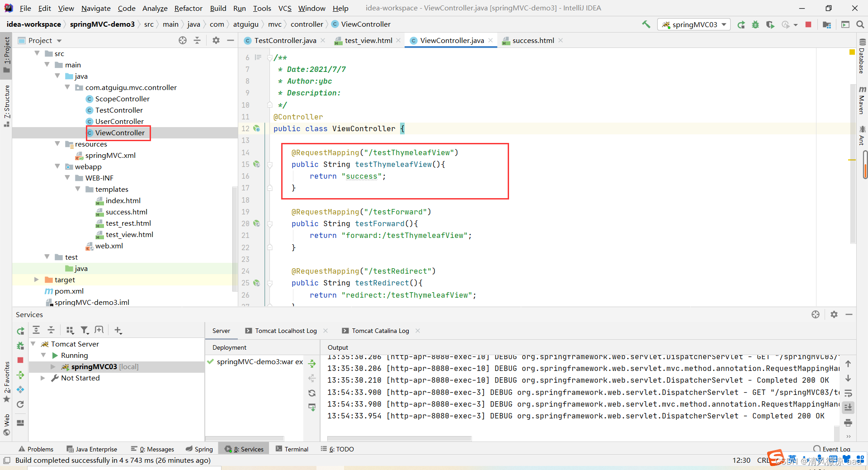The image size is (868, 470).
Task: Open the Tomcat Catalina Log tab
Action: [380, 331]
